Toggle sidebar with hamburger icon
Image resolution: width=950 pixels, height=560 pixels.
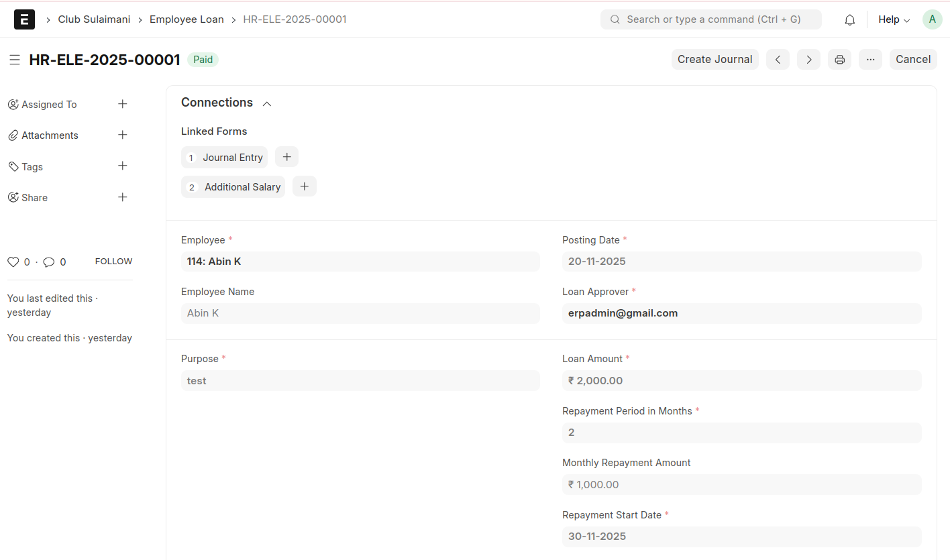15,60
